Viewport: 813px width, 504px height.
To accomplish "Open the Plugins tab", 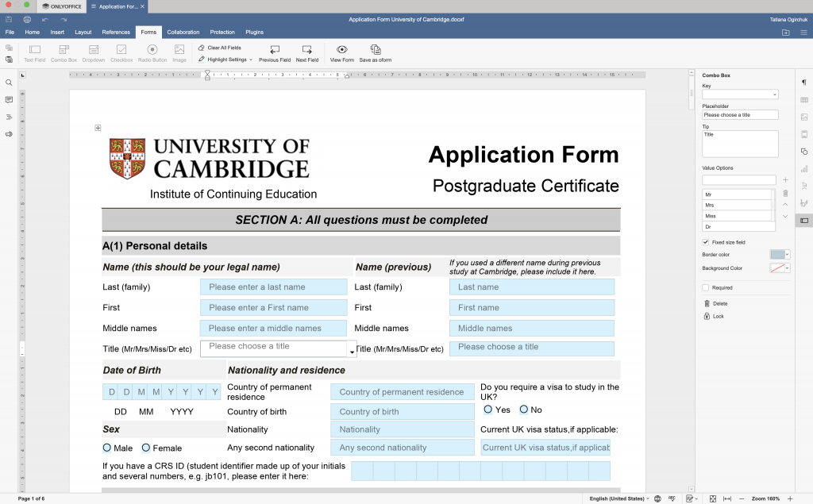I will pos(255,33).
